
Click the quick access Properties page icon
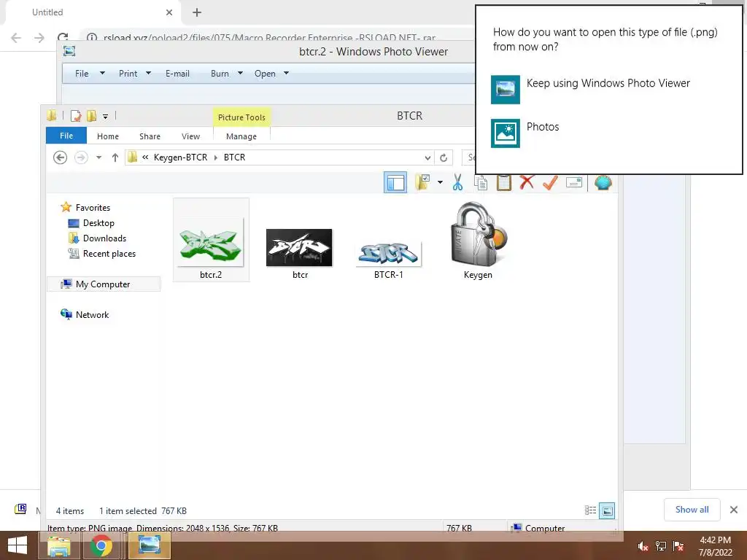[x=76, y=116]
